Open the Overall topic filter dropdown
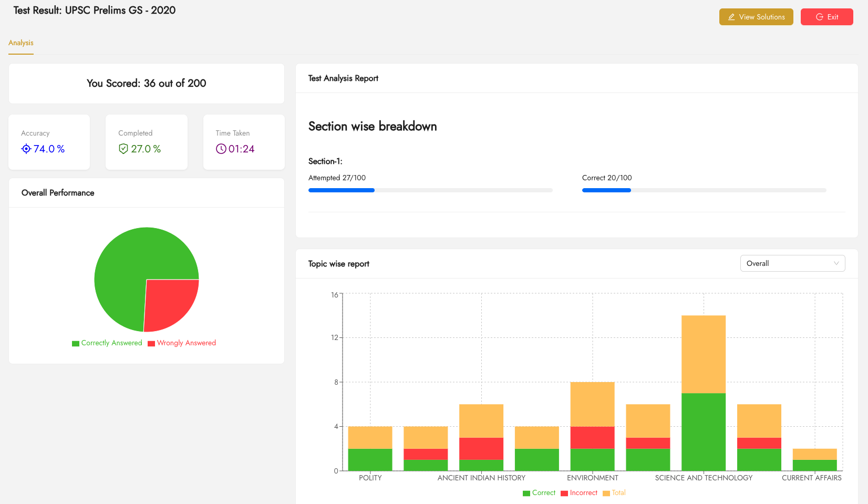Screen dimensions: 868x504 [x=792, y=263]
